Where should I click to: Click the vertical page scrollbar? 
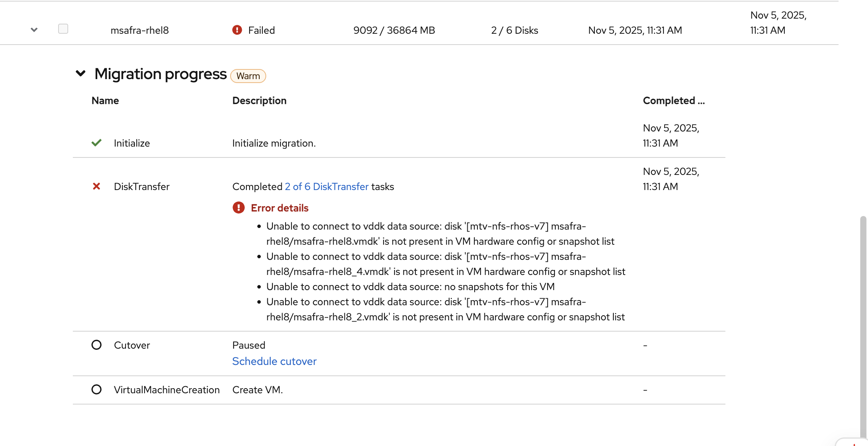coord(863,310)
